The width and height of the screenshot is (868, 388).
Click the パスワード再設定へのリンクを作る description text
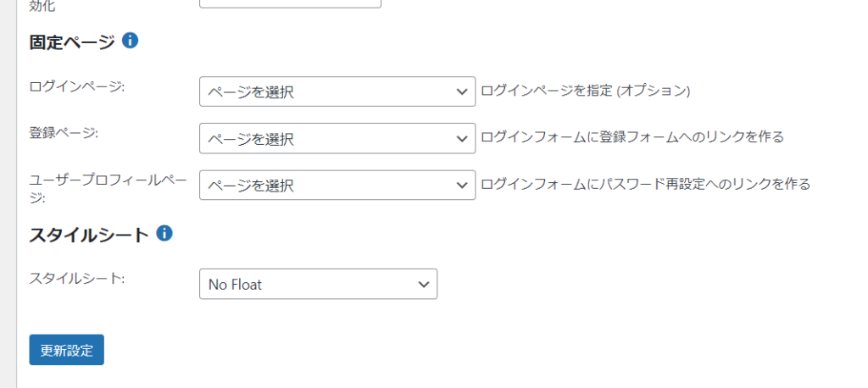coord(705,184)
